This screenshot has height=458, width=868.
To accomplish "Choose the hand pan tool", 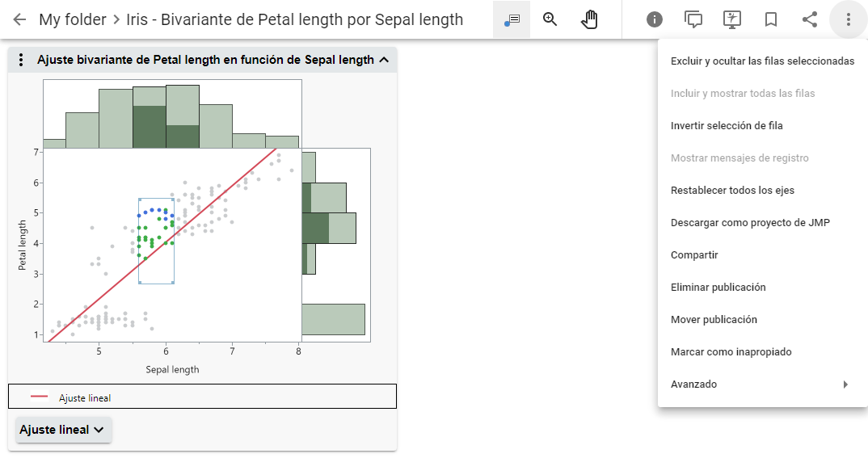I will (589, 19).
